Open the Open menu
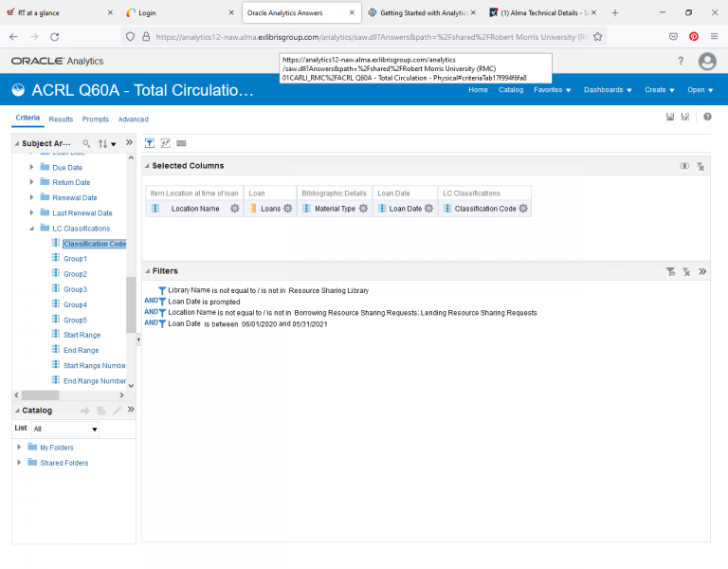 [701, 90]
